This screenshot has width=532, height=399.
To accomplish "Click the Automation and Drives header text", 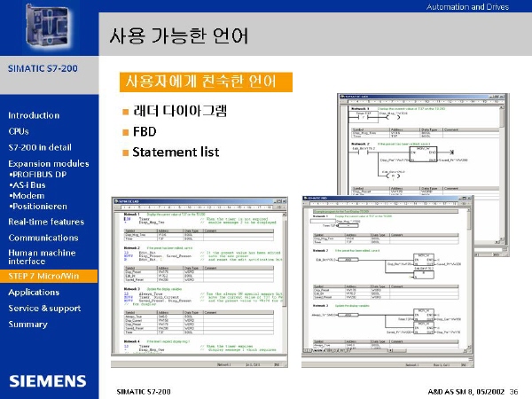I will click(x=467, y=7).
